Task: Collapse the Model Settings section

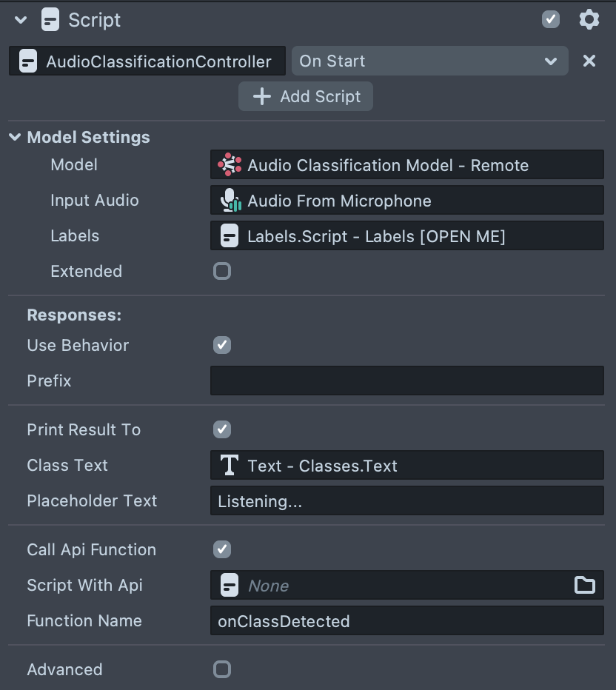Action: click(13, 137)
